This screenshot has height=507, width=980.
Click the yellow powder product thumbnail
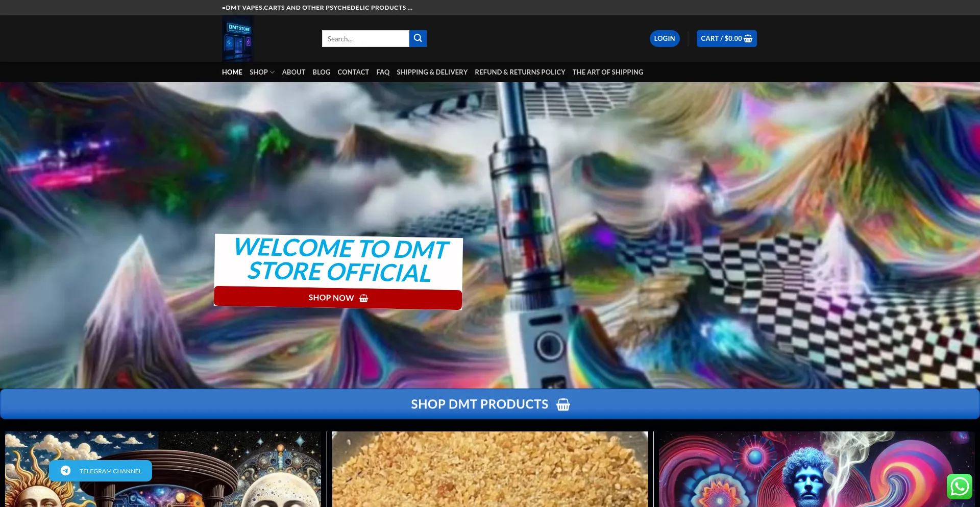tap(490, 469)
